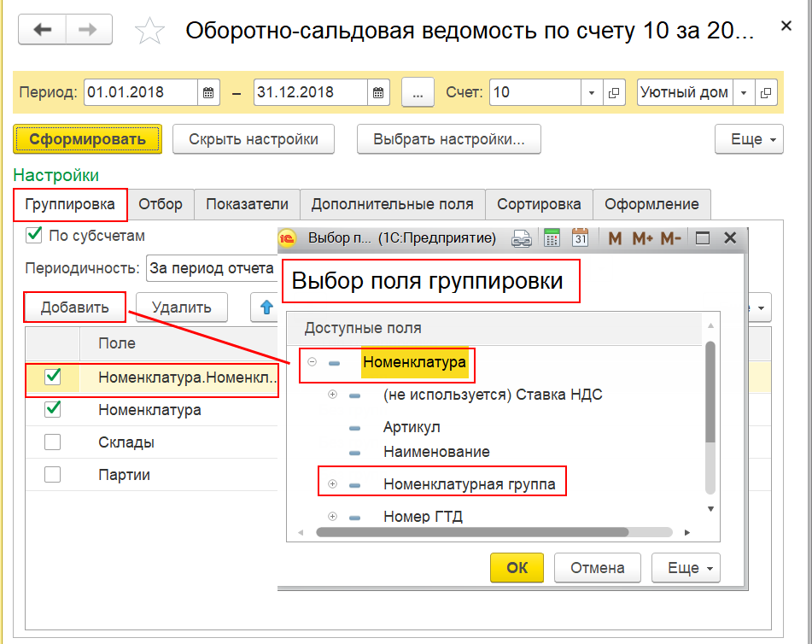
Task: Click the horizontal scrollbar in field list
Action: (472, 532)
